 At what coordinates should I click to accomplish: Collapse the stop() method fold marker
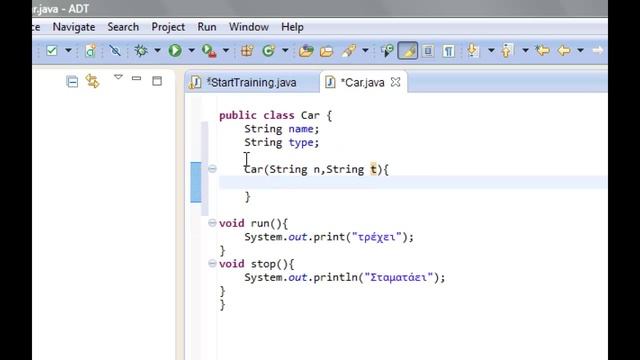point(212,263)
